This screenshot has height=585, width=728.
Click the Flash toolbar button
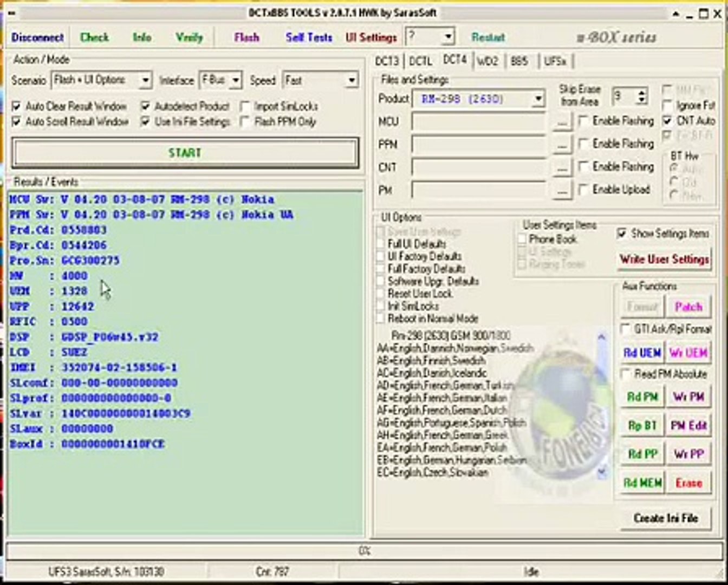[246, 37]
